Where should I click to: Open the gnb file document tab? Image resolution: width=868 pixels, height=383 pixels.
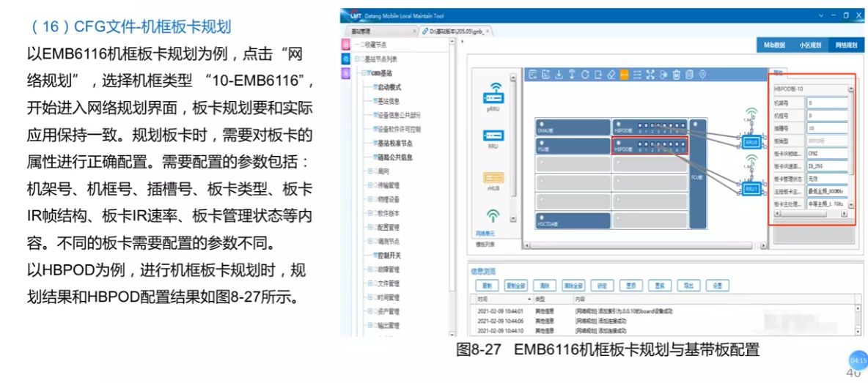coord(455,31)
